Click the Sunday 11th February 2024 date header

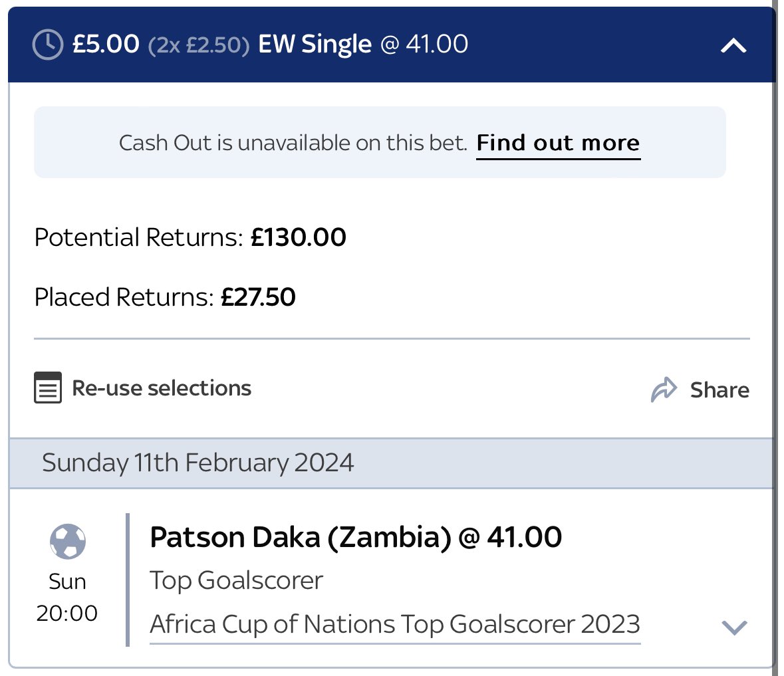click(197, 463)
